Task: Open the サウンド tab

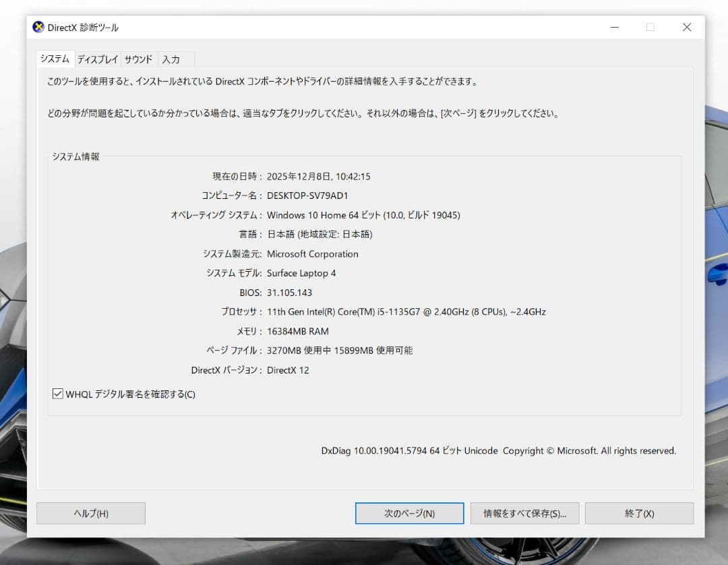Action: click(138, 59)
